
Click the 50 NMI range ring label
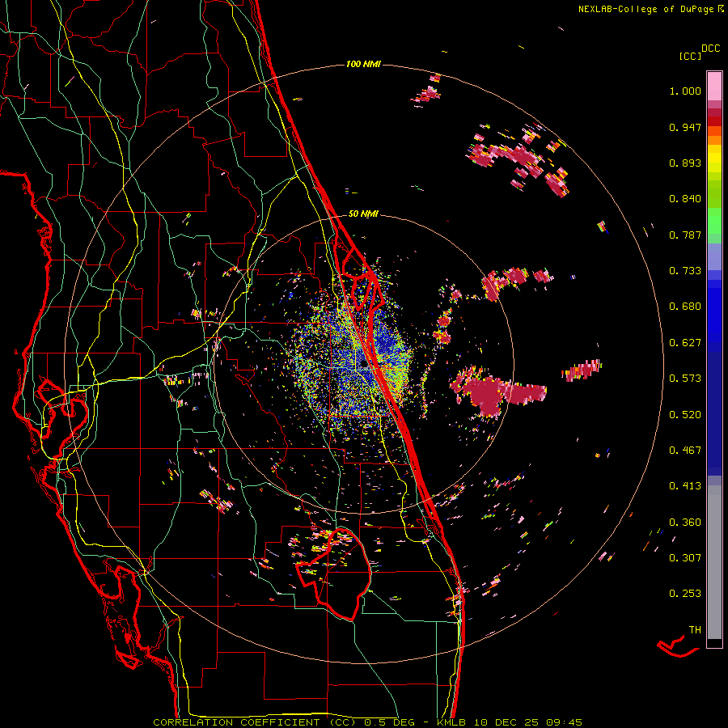[363, 214]
